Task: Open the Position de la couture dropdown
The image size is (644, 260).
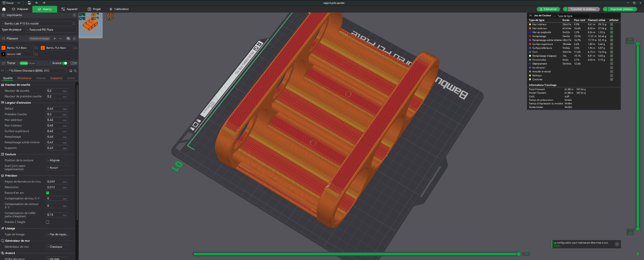Action: 57,160
